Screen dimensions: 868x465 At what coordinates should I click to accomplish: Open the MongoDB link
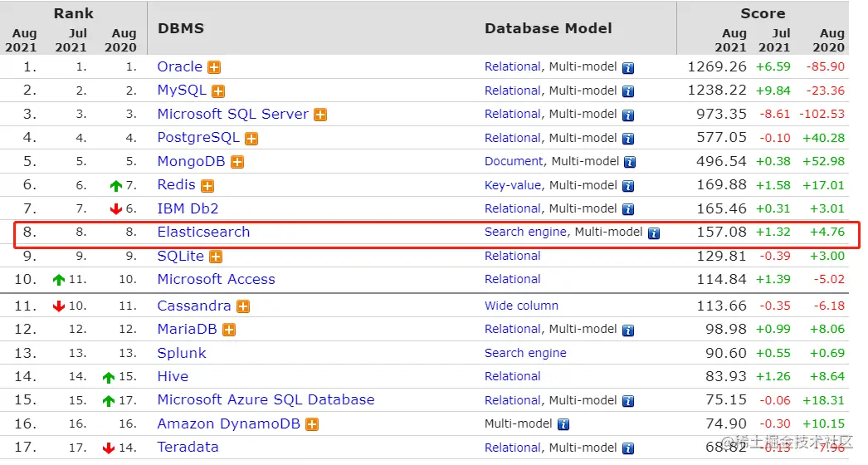click(191, 161)
